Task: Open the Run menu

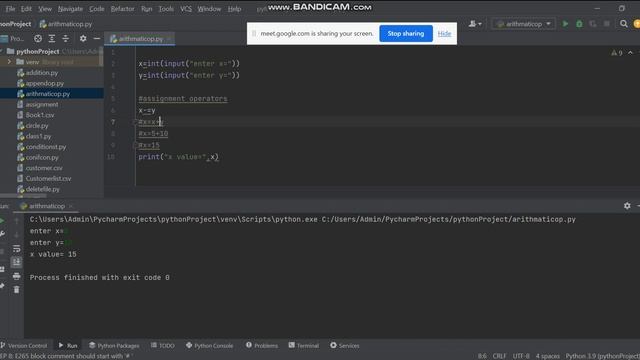Action: click(x=147, y=9)
